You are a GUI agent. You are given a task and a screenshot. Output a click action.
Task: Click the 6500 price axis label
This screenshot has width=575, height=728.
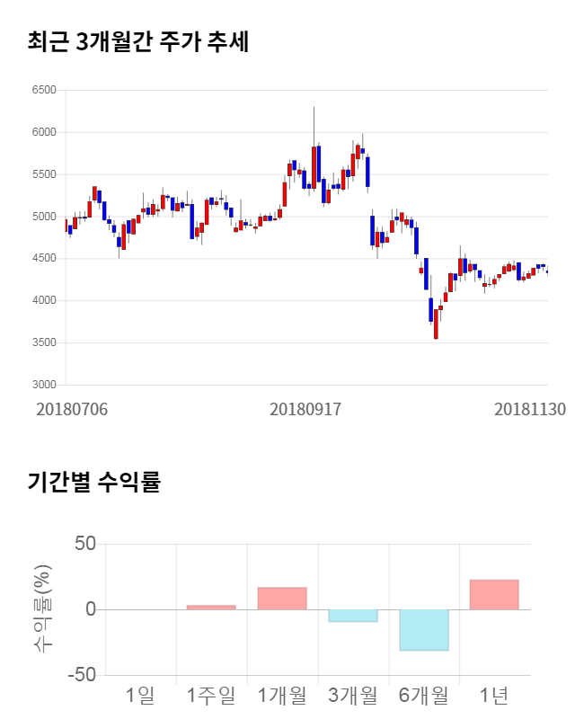click(44, 91)
